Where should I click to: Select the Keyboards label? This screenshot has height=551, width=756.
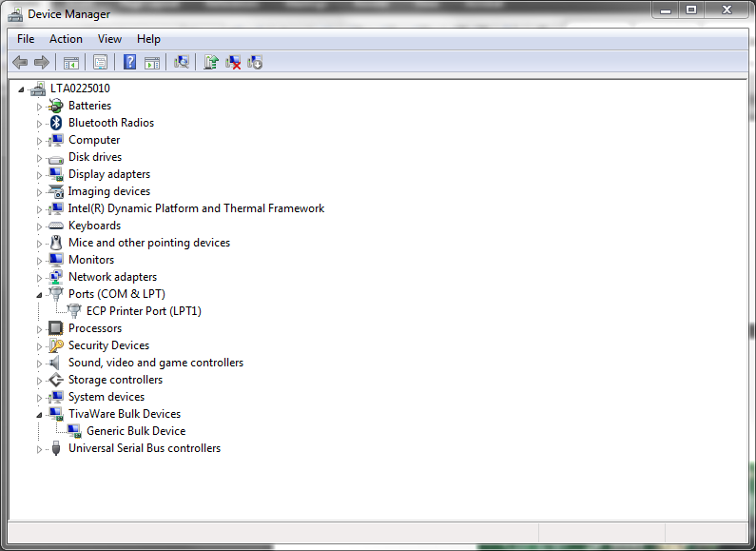(x=94, y=226)
